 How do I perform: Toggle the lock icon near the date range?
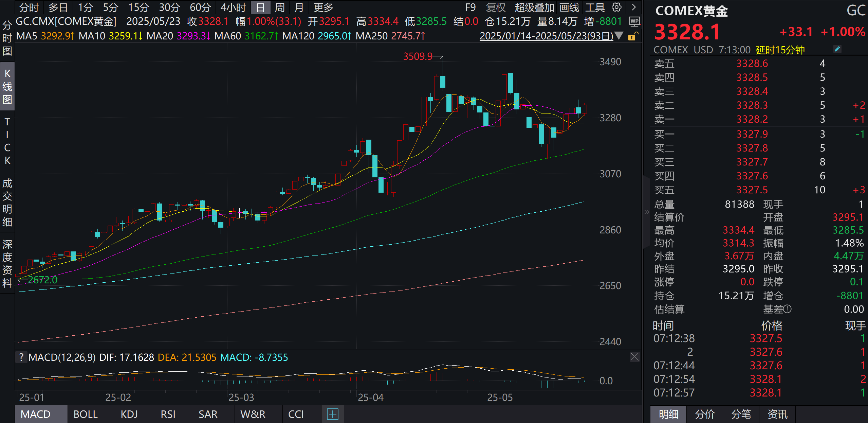coord(633,36)
